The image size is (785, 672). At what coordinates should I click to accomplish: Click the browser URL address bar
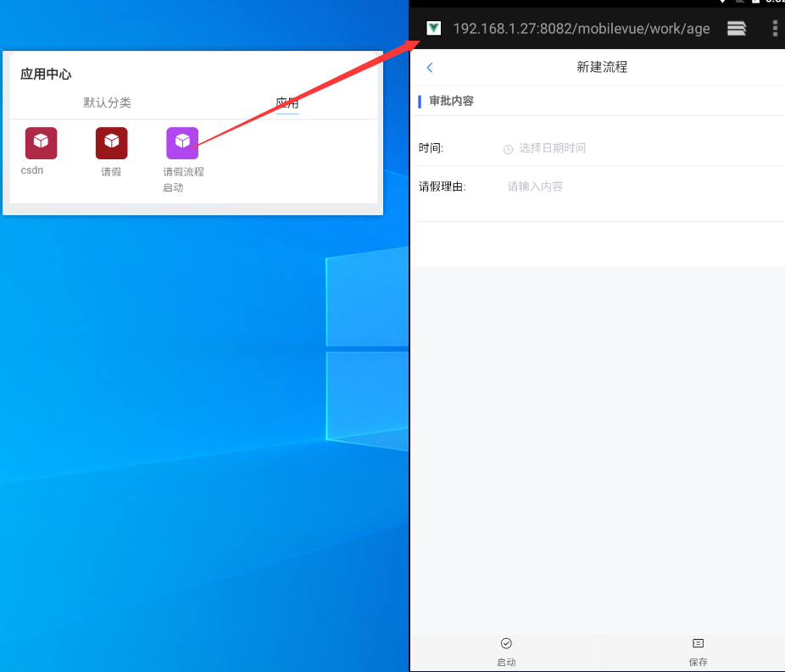582,29
